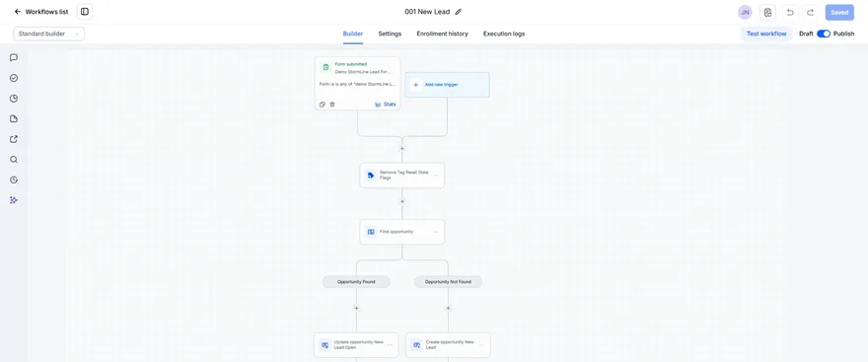868x362 pixels.
Task: Go back to Workflows list
Action: (41, 12)
